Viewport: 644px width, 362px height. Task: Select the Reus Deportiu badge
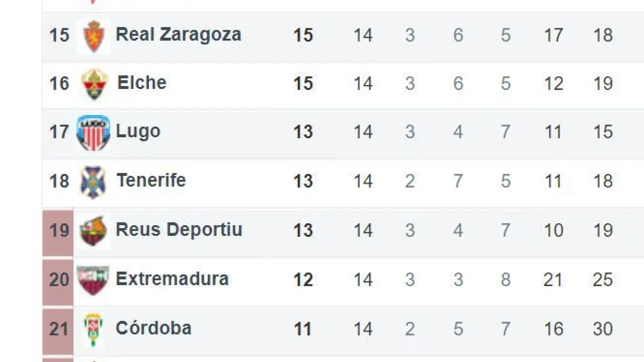pyautogui.click(x=94, y=231)
